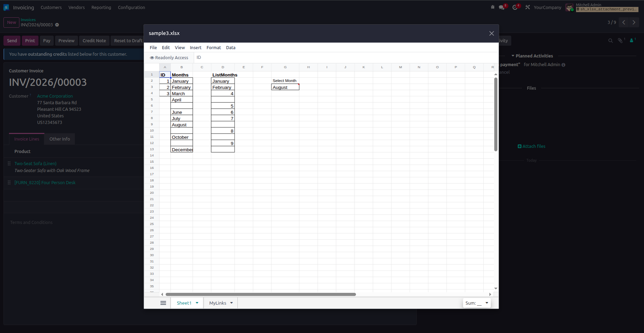Image resolution: width=644 pixels, height=333 pixels.
Task: Click the invoice settings gear icon
Action: (57, 25)
